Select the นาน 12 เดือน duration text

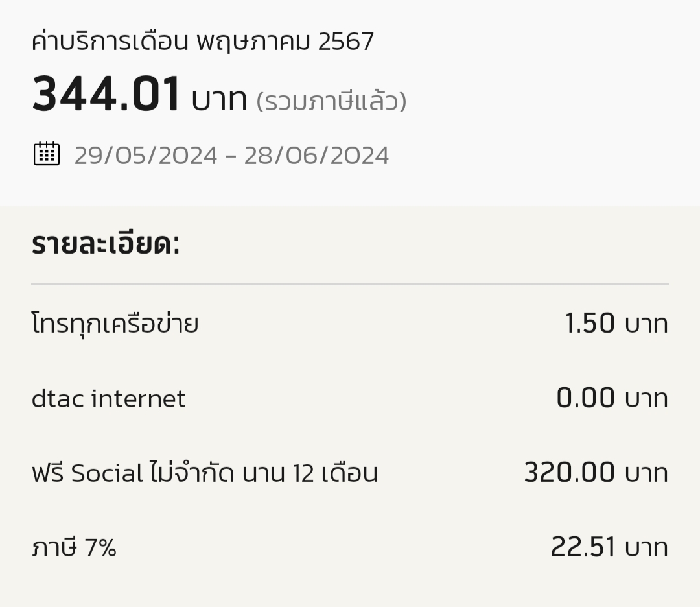(x=310, y=473)
